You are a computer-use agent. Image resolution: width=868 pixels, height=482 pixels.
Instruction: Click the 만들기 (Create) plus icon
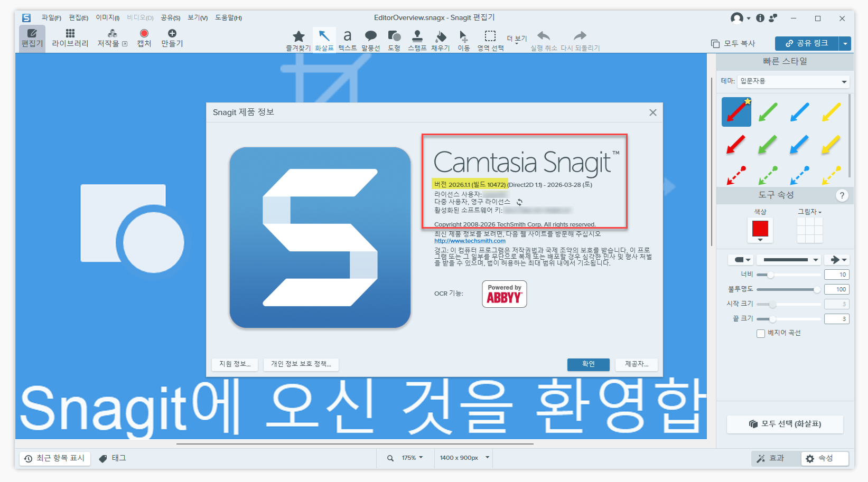172,33
